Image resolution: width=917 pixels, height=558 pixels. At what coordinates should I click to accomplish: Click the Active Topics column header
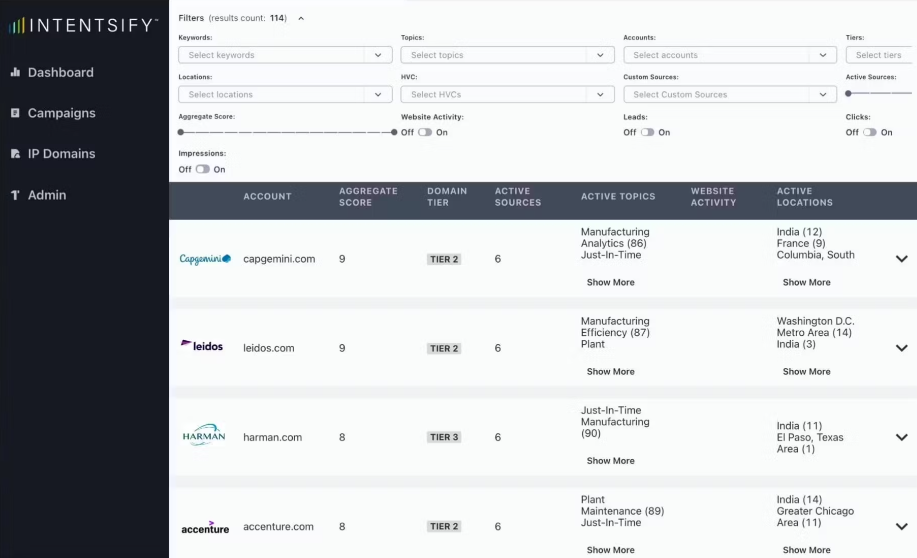click(618, 197)
